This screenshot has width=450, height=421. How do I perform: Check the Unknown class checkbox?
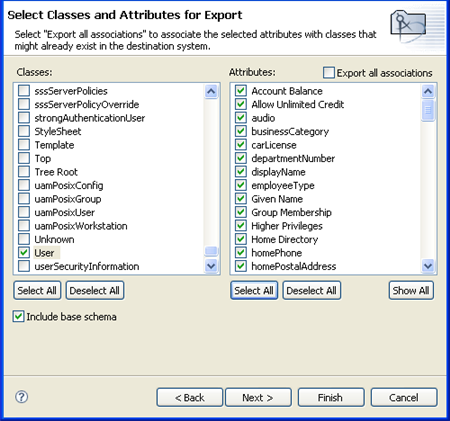[24, 239]
